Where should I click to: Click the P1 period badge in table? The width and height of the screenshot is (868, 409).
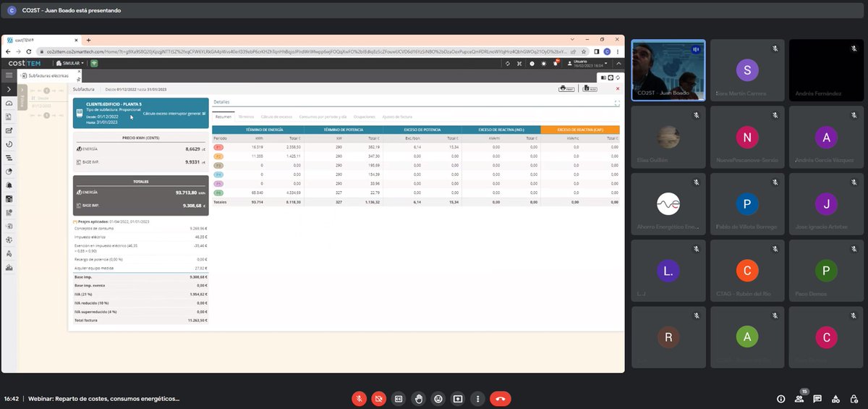coord(219,147)
